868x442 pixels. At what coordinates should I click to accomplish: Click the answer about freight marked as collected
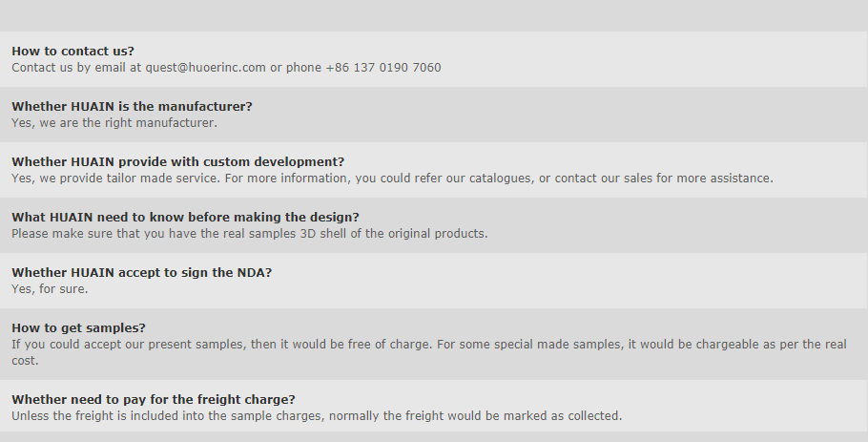(x=317, y=416)
